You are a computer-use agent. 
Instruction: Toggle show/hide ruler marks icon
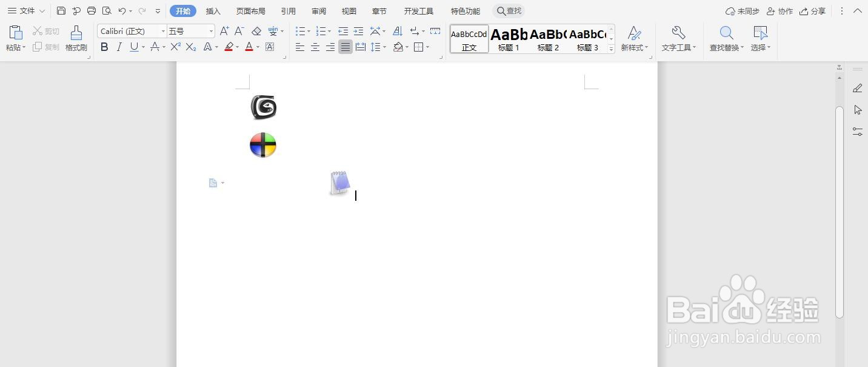point(435,31)
